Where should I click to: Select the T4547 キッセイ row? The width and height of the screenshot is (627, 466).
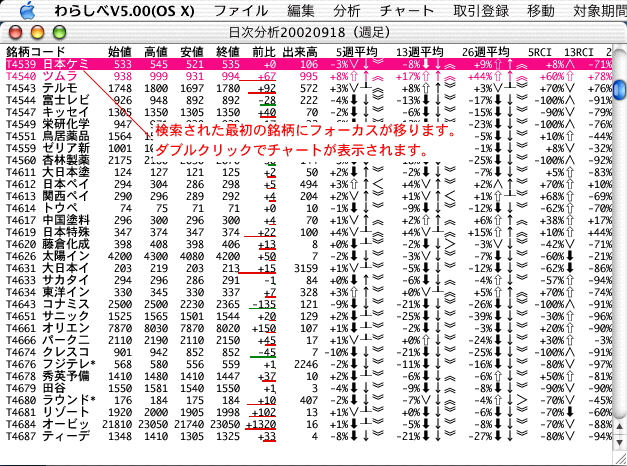[x=309, y=112]
